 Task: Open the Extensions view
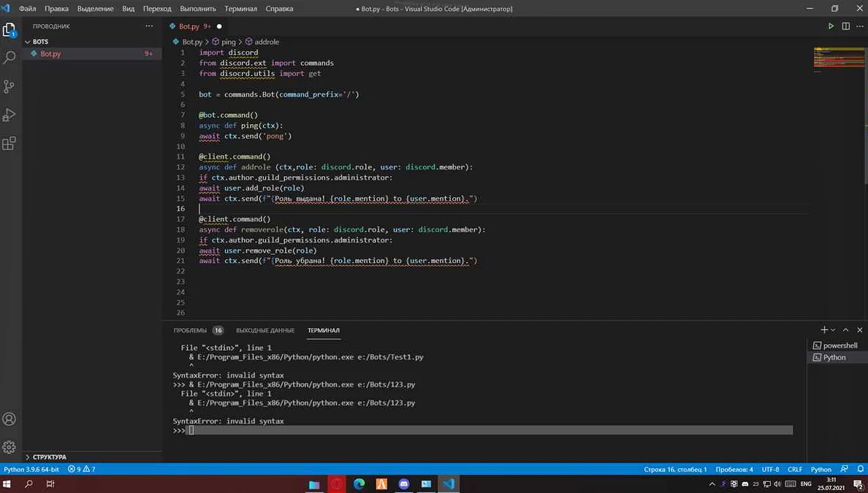[x=9, y=144]
